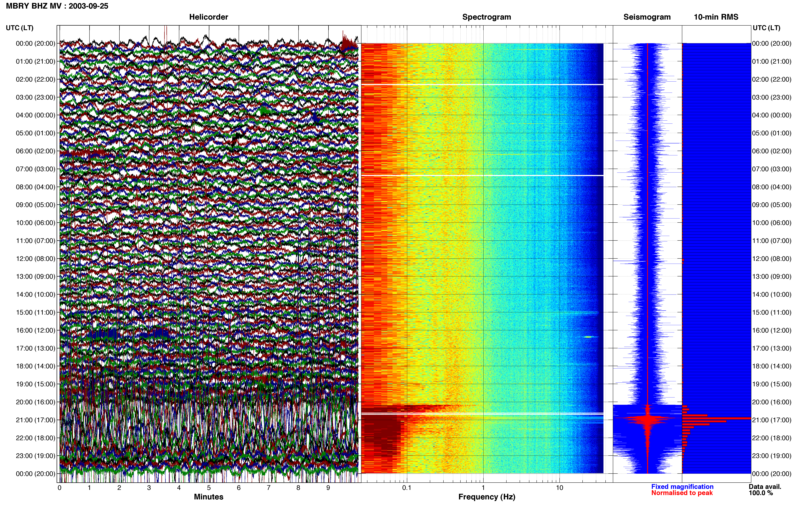The height and width of the screenshot is (508, 812).
Task: Click the red Normalised to peak legend text
Action: 682,493
